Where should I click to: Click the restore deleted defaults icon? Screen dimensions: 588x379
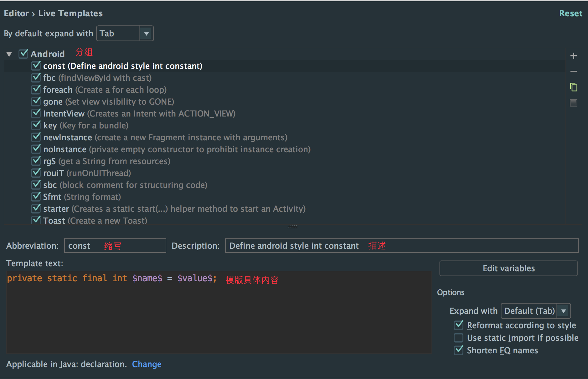click(573, 103)
